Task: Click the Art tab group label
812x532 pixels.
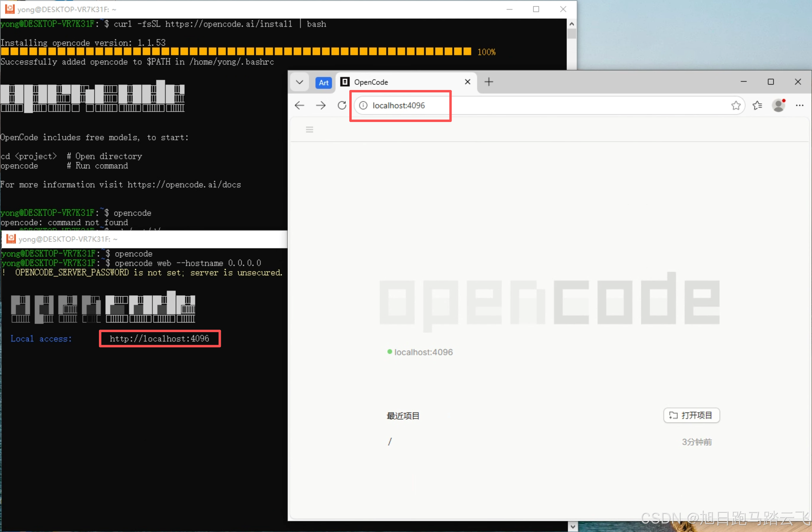Action: tap(323, 83)
